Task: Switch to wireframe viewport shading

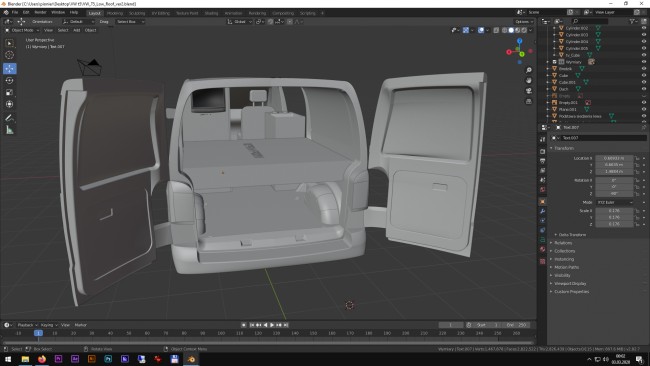Action: (504, 30)
